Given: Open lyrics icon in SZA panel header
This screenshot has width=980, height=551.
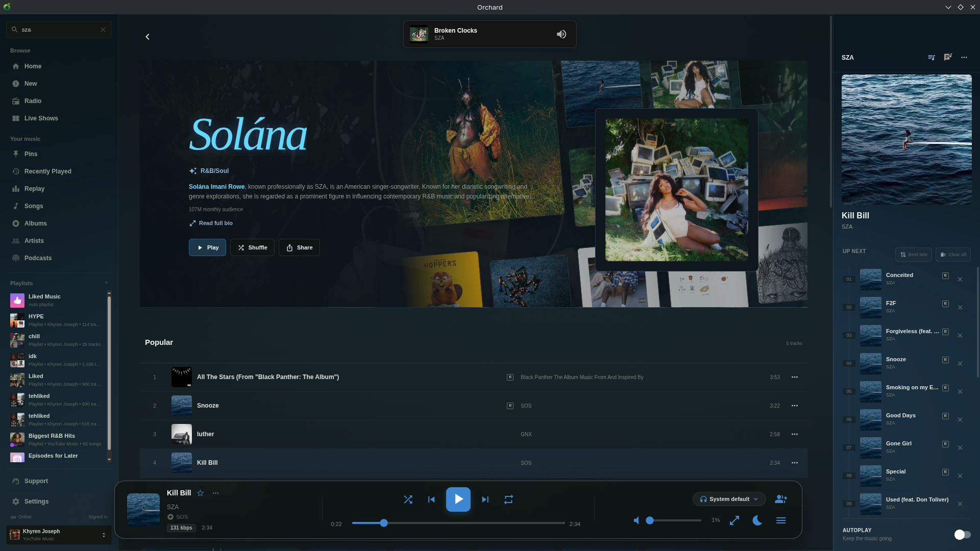Looking at the screenshot, I should (x=948, y=57).
